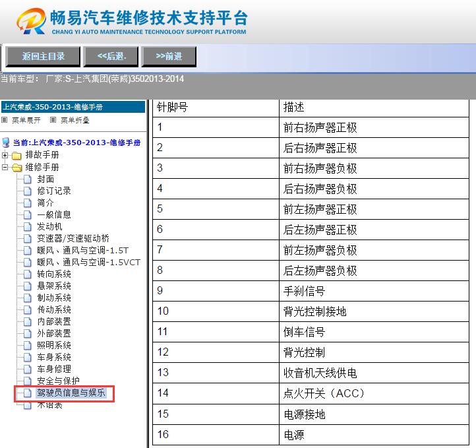Open the 简介 page

[x=45, y=203]
